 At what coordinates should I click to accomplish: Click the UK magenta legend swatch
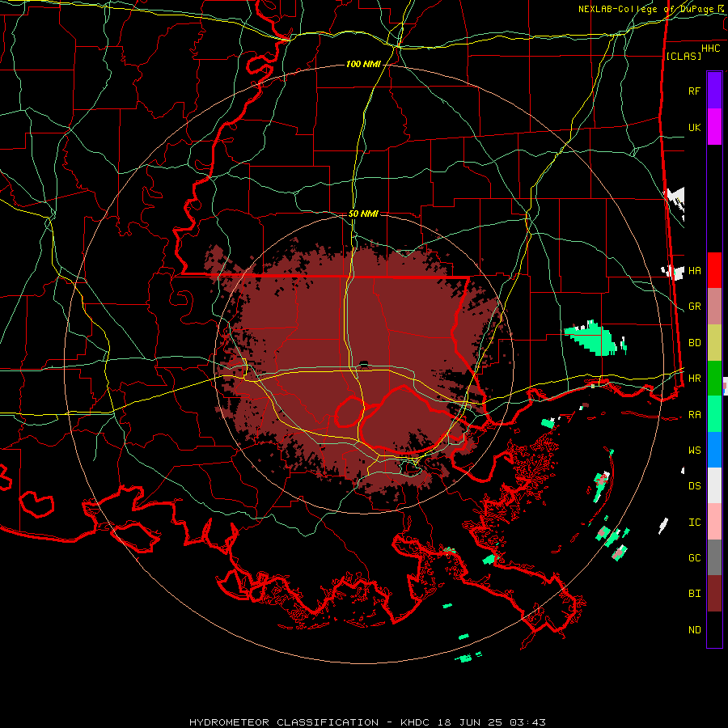(x=714, y=127)
